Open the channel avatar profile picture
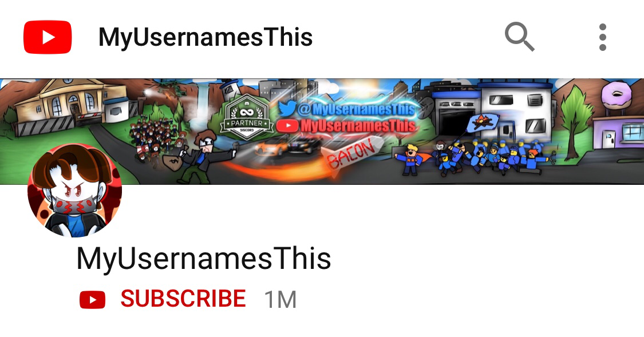 point(75,190)
